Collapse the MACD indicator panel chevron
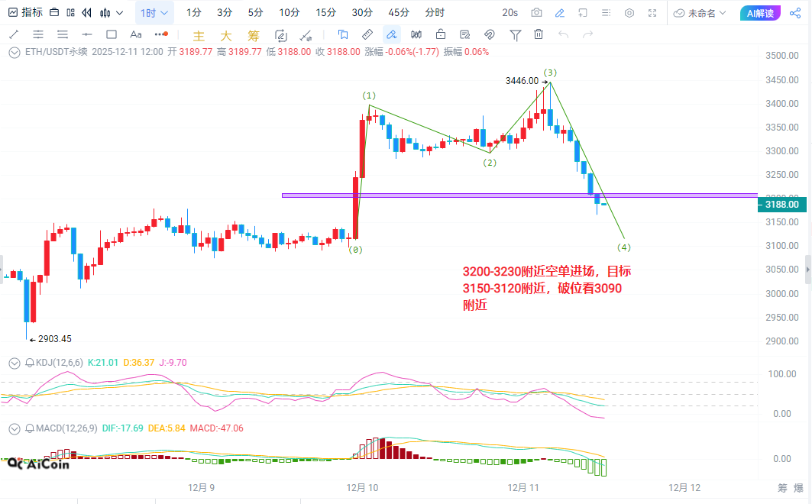812x504 pixels. [x=14, y=428]
